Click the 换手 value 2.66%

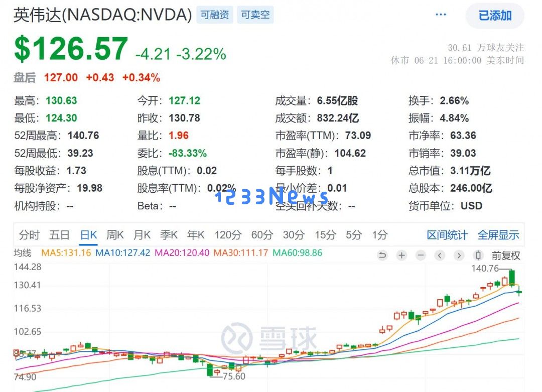(x=454, y=100)
